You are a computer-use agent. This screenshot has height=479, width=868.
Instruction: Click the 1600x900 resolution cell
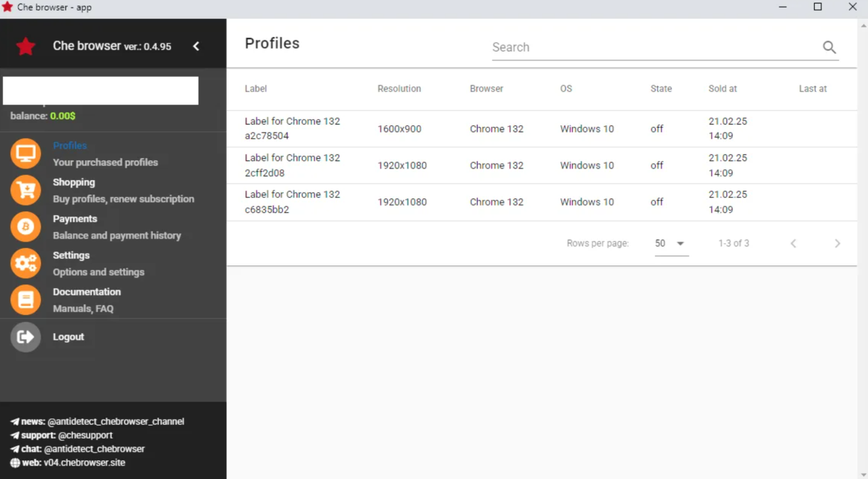[x=399, y=129]
